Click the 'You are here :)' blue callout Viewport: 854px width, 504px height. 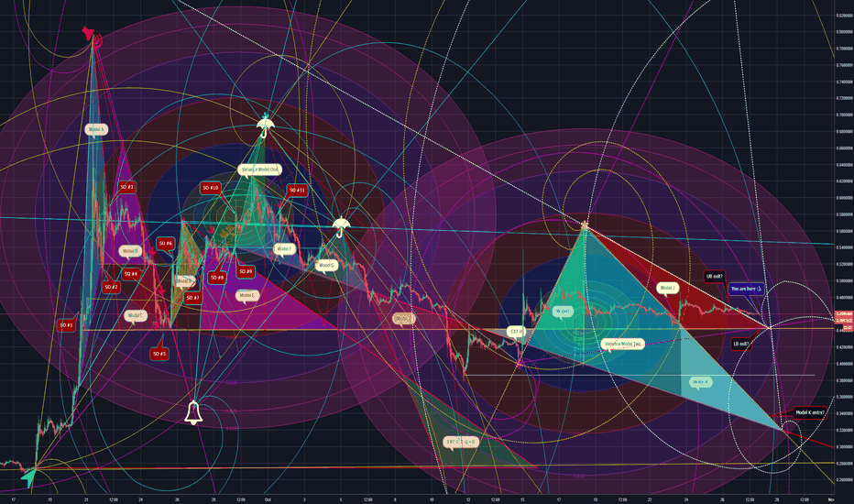tap(746, 289)
